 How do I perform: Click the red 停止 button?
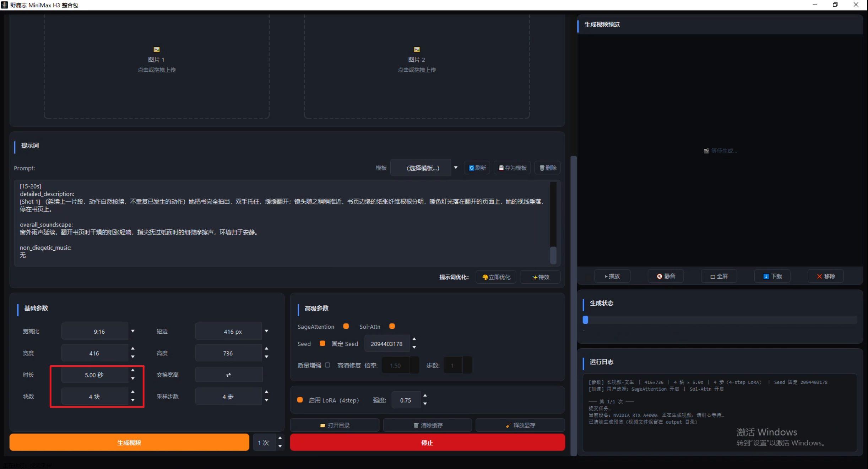tap(427, 442)
